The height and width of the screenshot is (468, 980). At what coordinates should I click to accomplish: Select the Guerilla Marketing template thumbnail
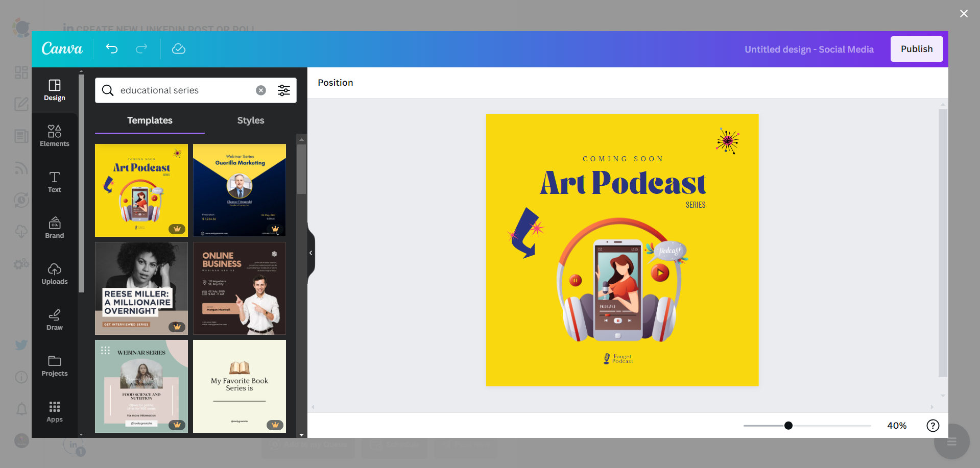[239, 190]
